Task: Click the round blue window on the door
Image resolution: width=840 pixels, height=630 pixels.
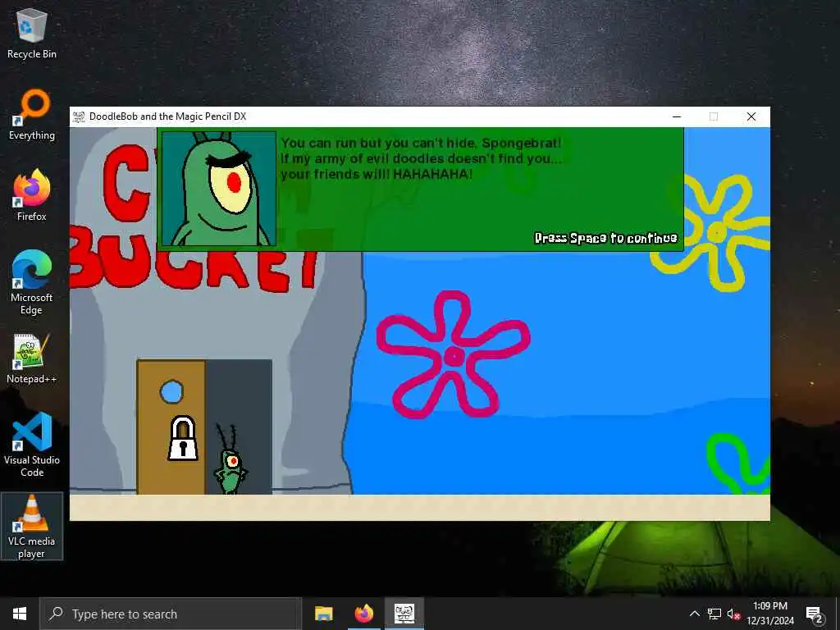Action: pos(171,392)
